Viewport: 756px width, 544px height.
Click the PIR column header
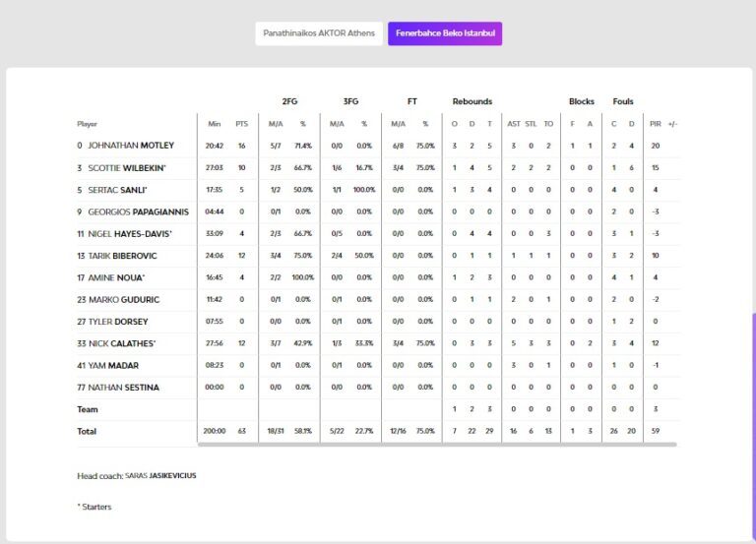655,124
